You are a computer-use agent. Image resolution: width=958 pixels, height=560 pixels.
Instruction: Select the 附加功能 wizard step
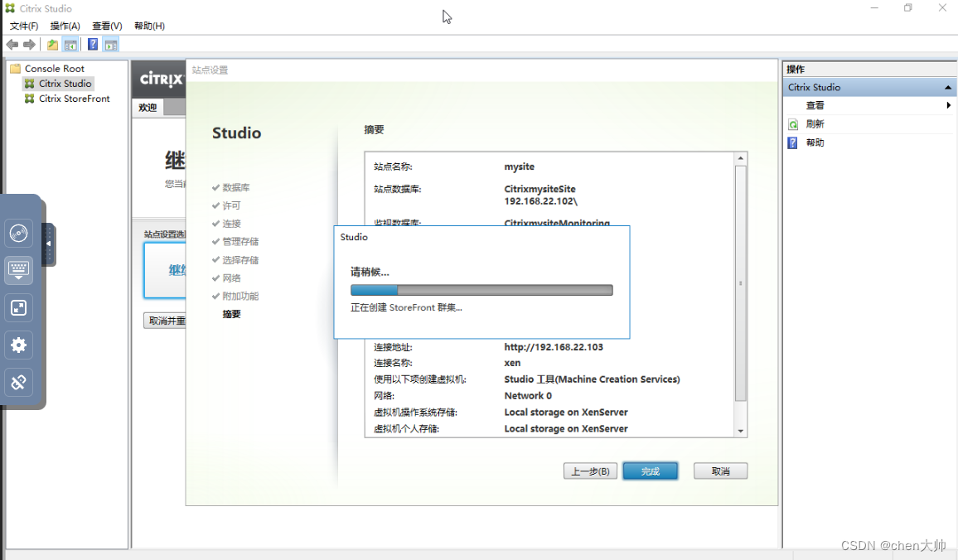(x=240, y=296)
